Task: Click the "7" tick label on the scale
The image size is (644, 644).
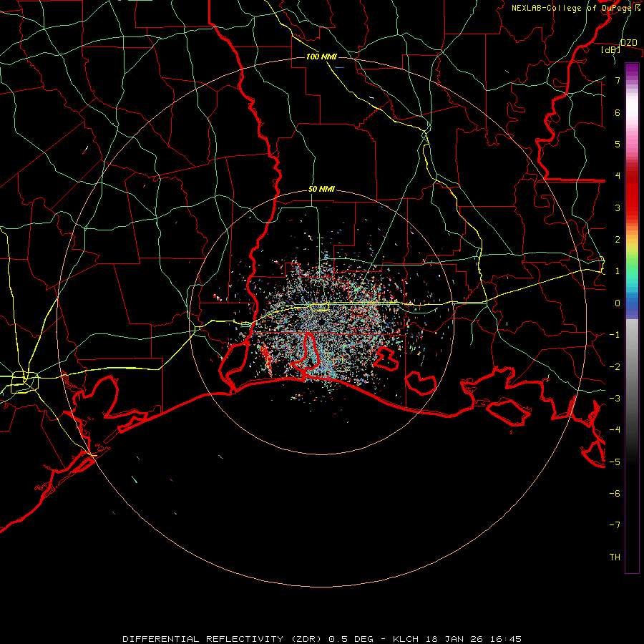Action: [x=618, y=80]
